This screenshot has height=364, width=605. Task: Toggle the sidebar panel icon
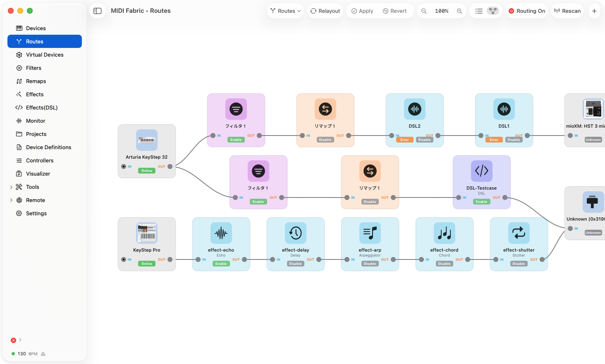(98, 11)
